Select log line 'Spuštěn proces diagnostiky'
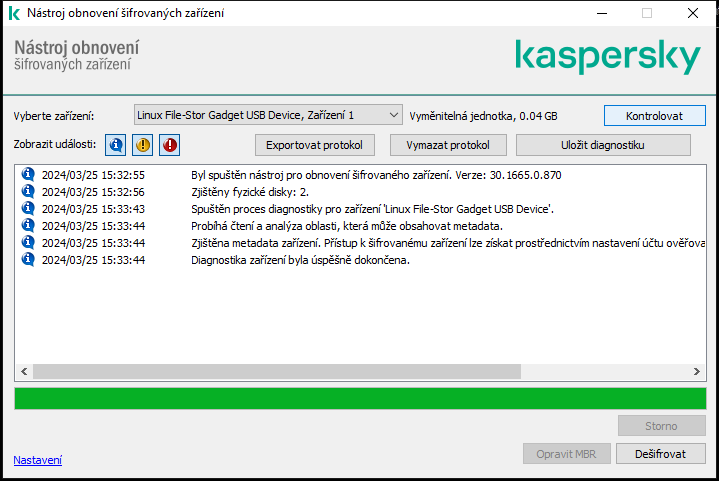719x481 pixels. click(x=372, y=209)
